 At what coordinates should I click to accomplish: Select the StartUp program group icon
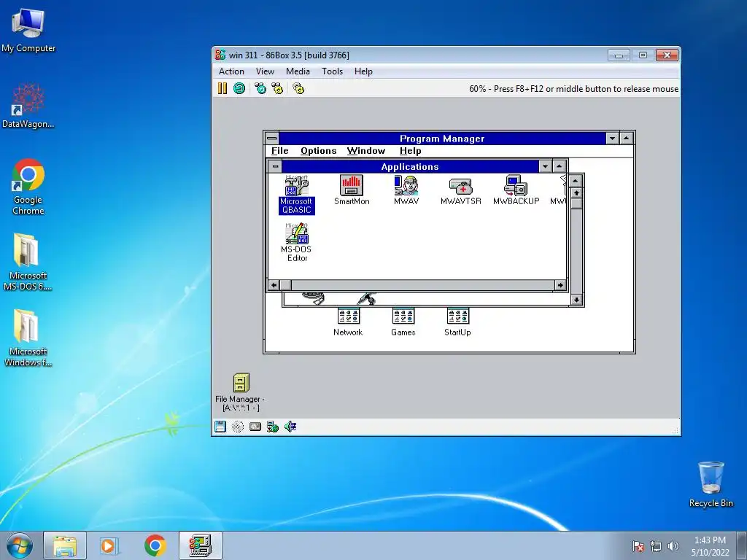tap(458, 322)
